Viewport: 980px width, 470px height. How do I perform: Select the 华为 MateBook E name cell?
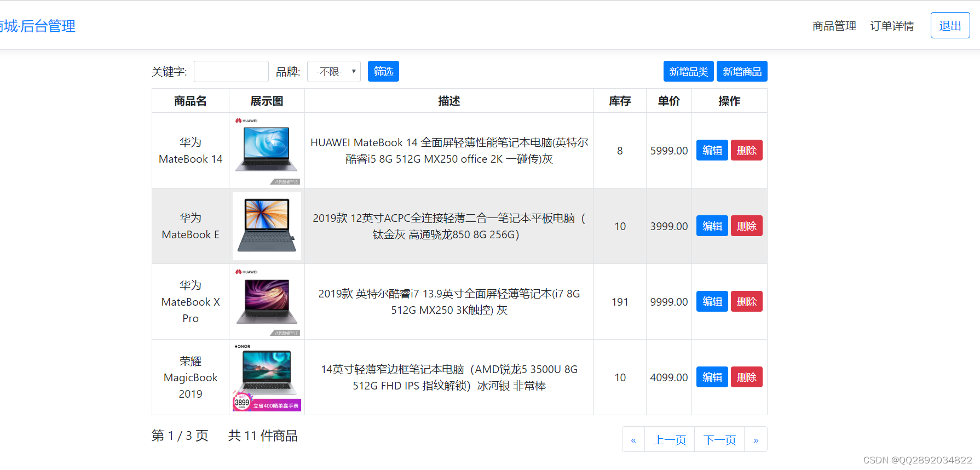pyautogui.click(x=191, y=226)
